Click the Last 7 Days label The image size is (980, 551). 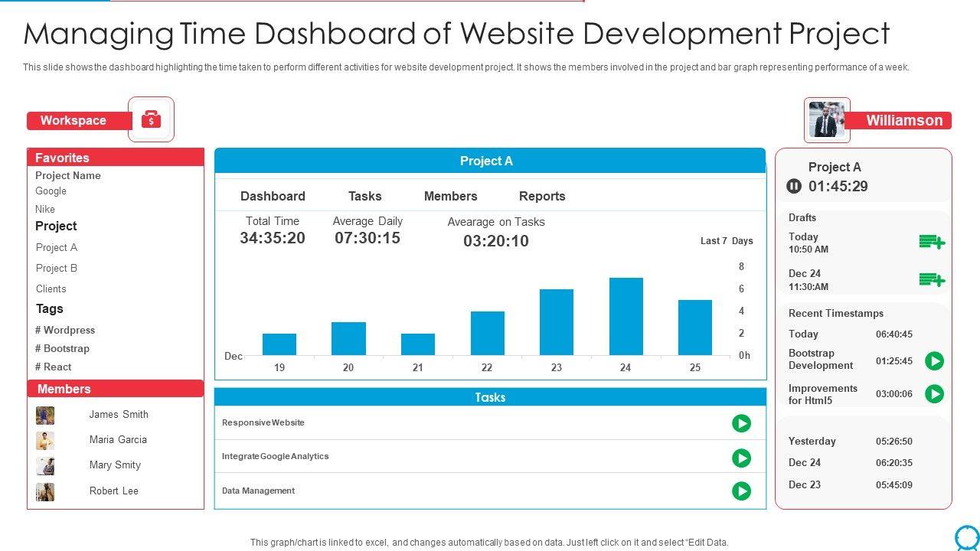(x=727, y=240)
